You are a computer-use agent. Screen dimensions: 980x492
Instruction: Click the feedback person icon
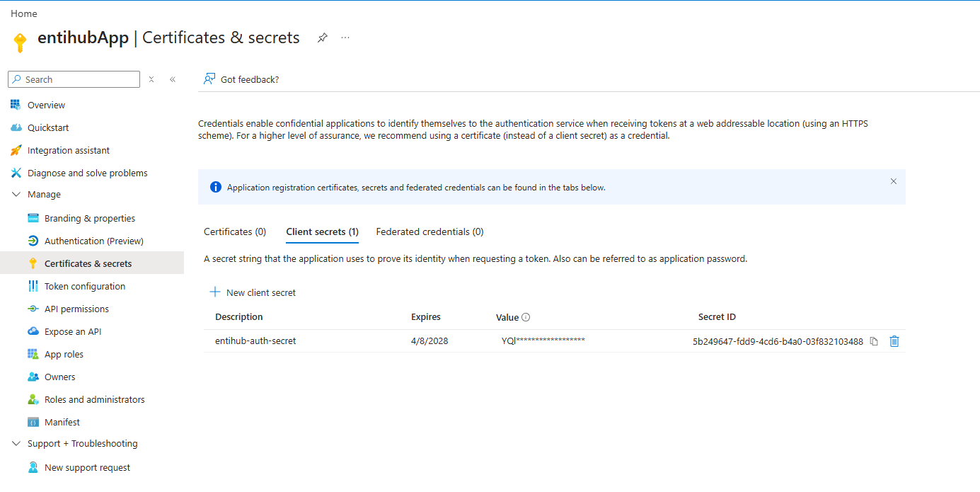[x=209, y=79]
